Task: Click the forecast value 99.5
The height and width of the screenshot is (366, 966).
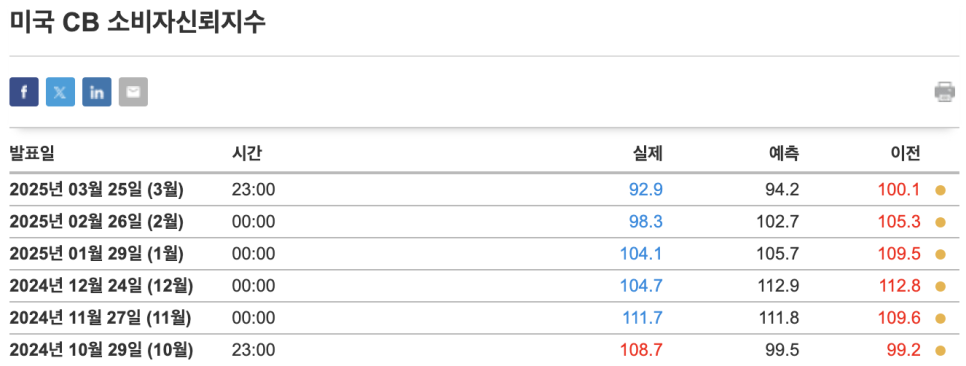Action: (782, 351)
